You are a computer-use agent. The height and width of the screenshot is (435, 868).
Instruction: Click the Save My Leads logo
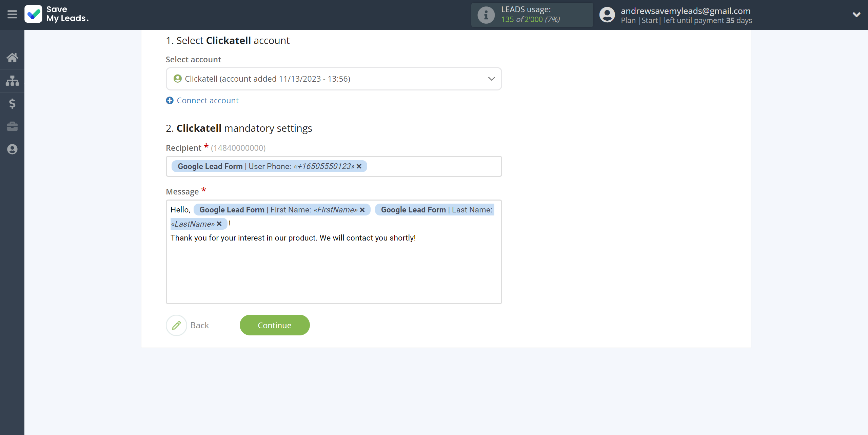coord(56,14)
